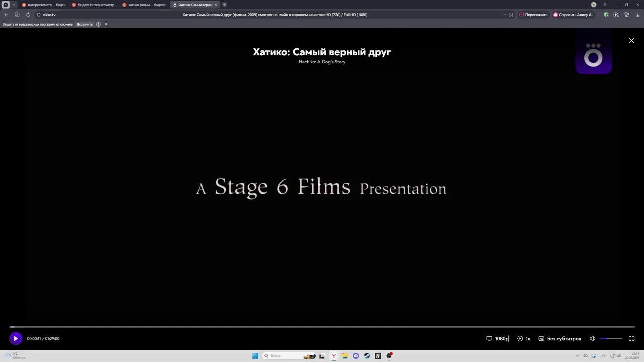Bookmark this page
The height and width of the screenshot is (362, 644).
pos(511,15)
